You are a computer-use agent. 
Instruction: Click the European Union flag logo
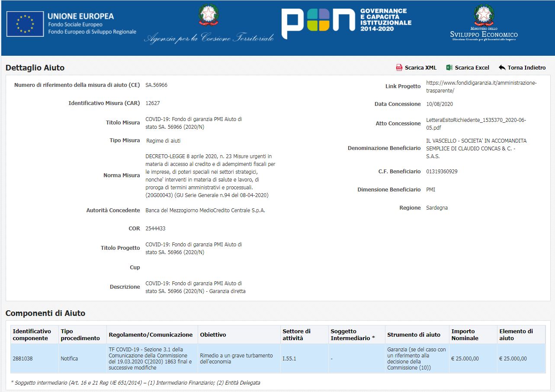pos(25,24)
